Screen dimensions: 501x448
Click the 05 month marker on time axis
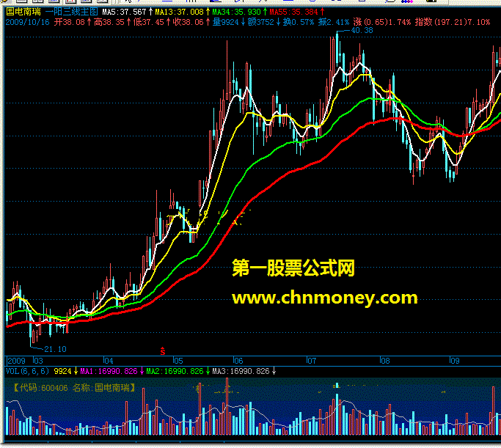click(178, 361)
